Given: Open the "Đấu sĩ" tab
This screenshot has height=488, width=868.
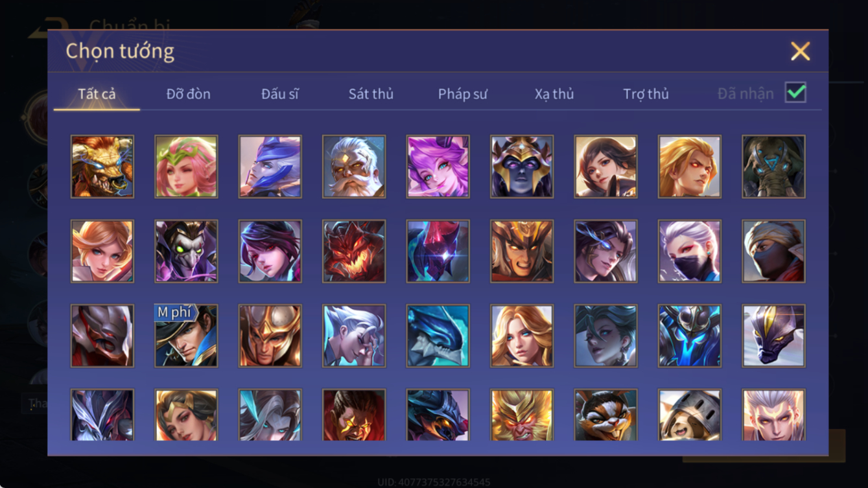Looking at the screenshot, I should (x=279, y=94).
